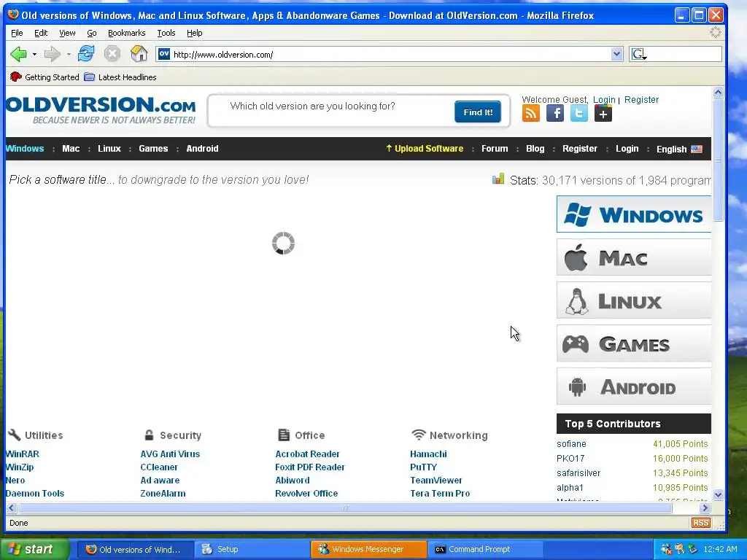The width and height of the screenshot is (747, 560).
Task: Switch to Setup taskbar window
Action: (x=251, y=549)
